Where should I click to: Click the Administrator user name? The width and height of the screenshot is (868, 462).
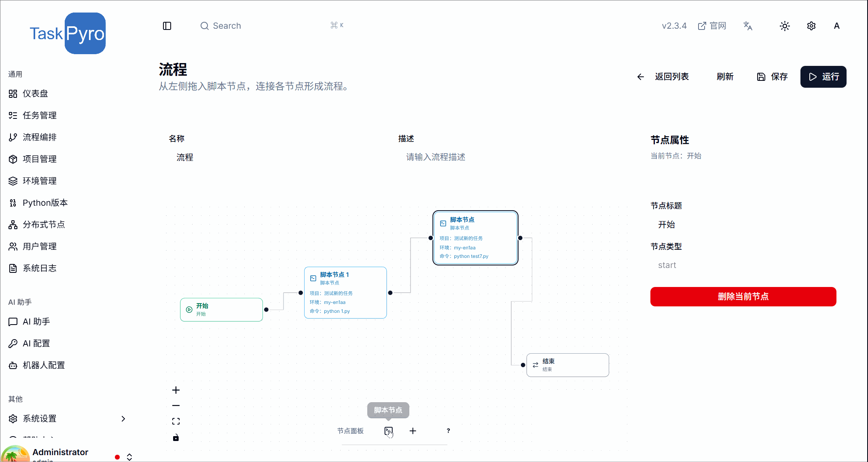click(x=60, y=452)
